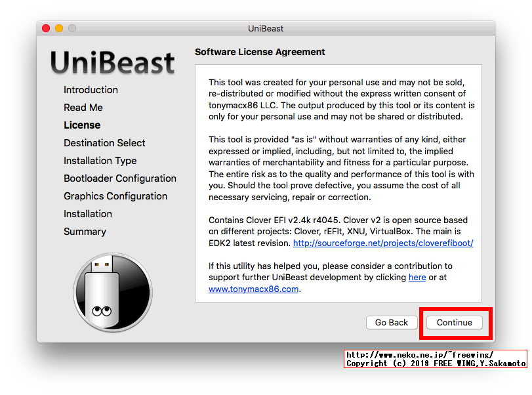The height and width of the screenshot is (395, 532).
Task: Click the Software License Agreement text area
Action: [337, 180]
